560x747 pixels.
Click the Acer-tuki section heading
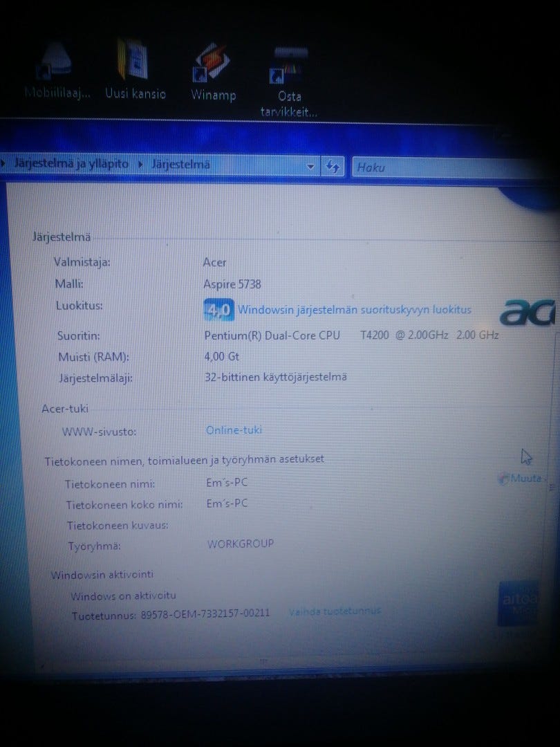click(65, 409)
